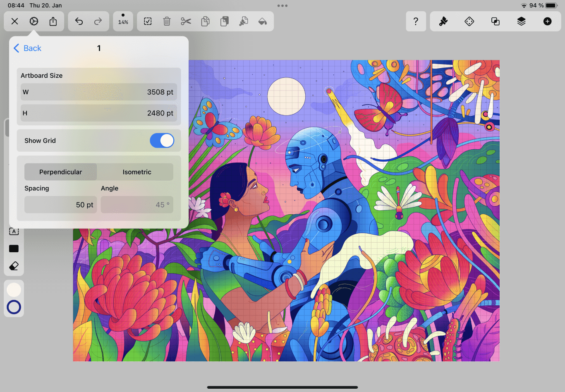Open the Layers panel icon
The height and width of the screenshot is (392, 565).
coord(522,22)
